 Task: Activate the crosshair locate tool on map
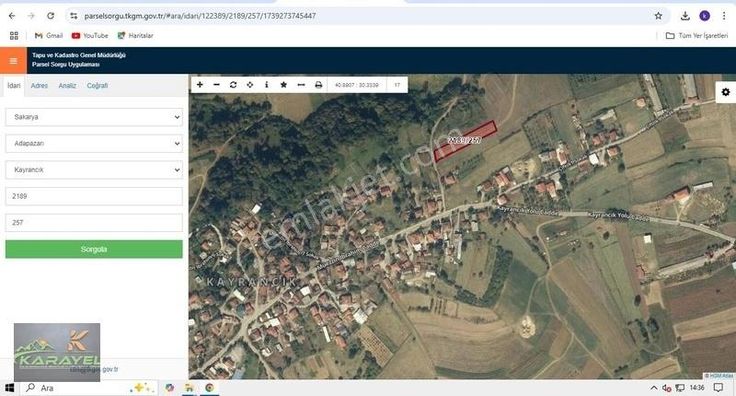pos(250,85)
